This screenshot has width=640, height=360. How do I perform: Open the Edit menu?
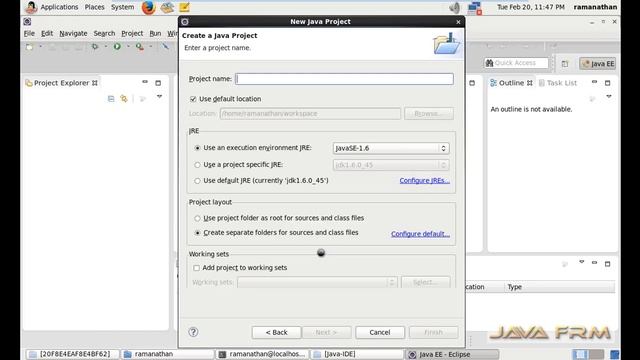tap(47, 33)
